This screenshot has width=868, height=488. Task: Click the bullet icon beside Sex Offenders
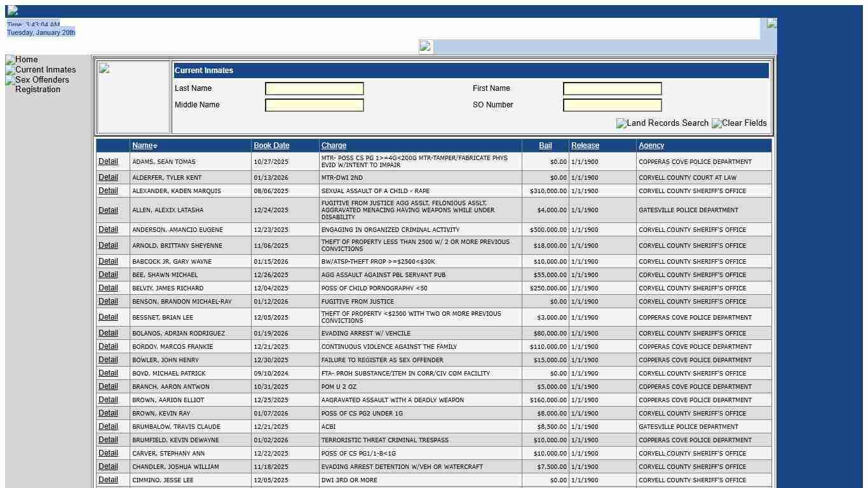pyautogui.click(x=10, y=79)
